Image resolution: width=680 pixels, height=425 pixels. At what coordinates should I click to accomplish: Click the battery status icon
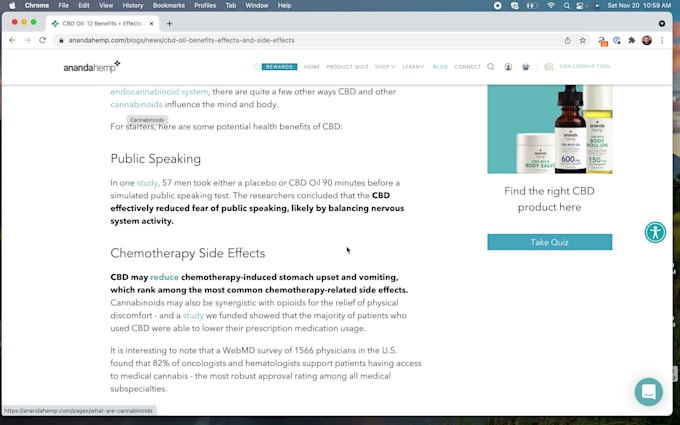coord(532,6)
